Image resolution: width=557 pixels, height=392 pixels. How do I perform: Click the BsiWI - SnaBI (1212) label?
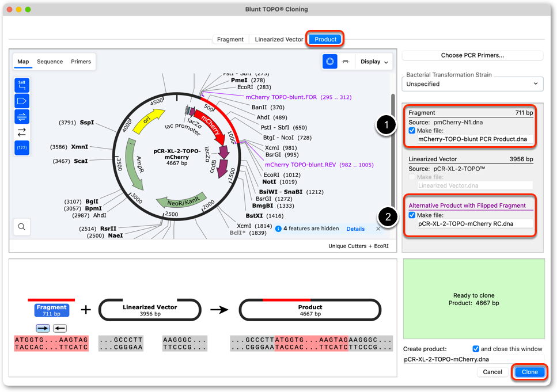click(x=291, y=192)
